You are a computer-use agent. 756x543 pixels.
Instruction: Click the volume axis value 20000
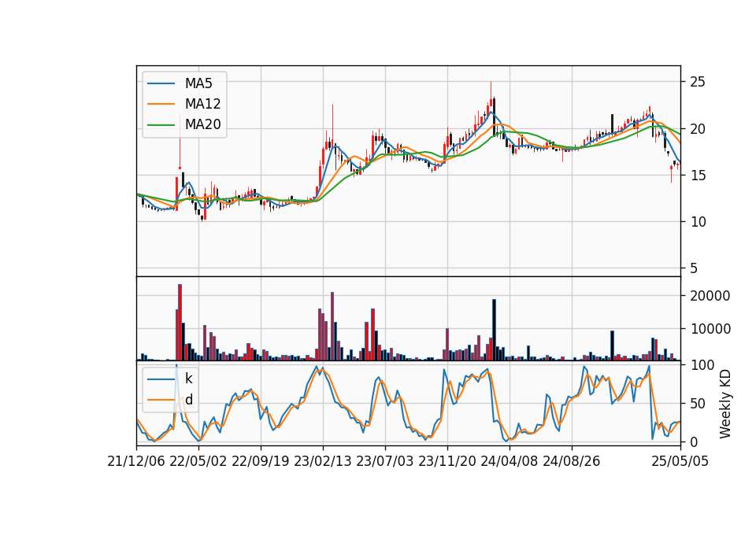pyautogui.click(x=710, y=296)
